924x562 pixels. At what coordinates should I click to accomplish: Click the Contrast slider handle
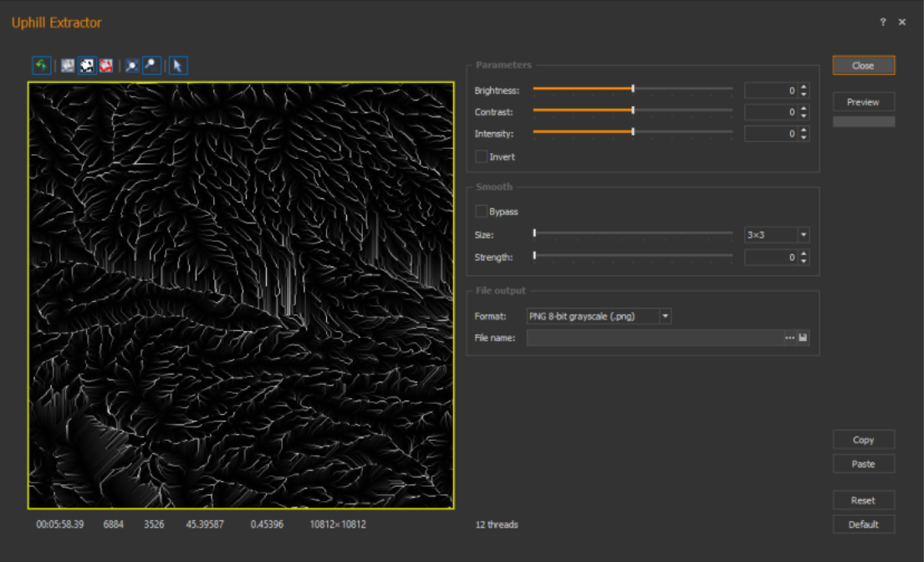coord(633,110)
